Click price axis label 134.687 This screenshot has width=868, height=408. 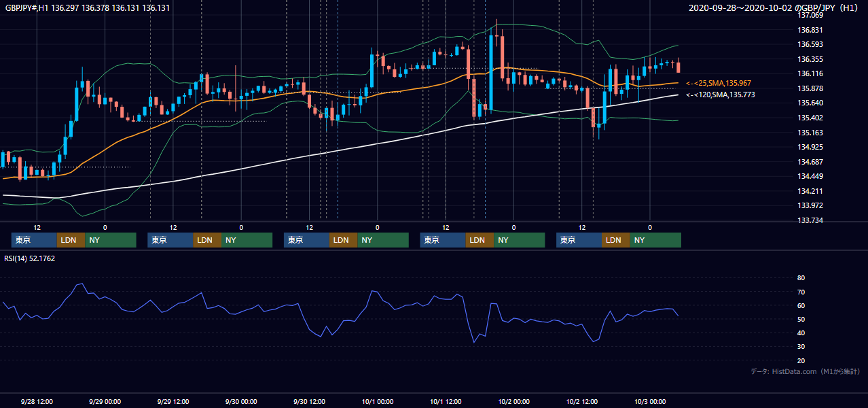811,162
